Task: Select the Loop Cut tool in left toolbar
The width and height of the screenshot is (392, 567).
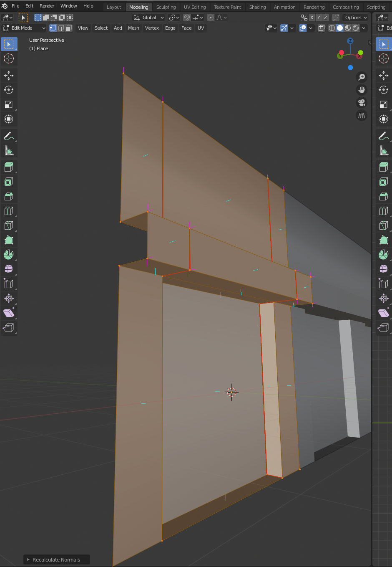Action: tap(9, 211)
